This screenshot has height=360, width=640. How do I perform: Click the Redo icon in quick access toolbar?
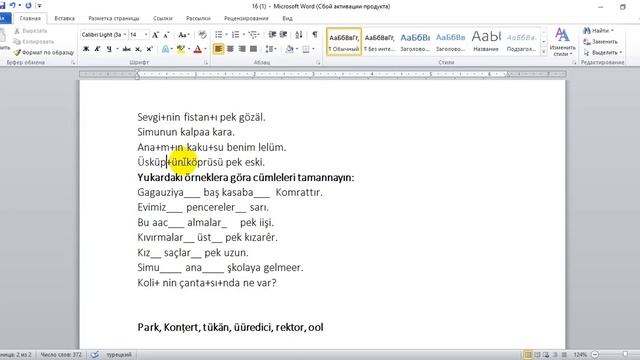(28, 5)
